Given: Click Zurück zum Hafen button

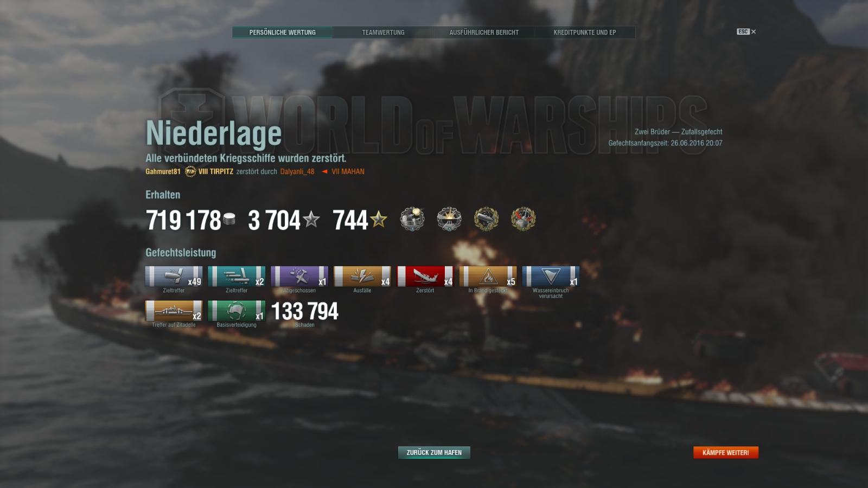Looking at the screenshot, I should pyautogui.click(x=434, y=452).
